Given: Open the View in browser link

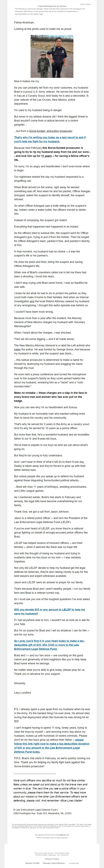Looking at the screenshot, I should pyautogui.click(x=85, y=4).
